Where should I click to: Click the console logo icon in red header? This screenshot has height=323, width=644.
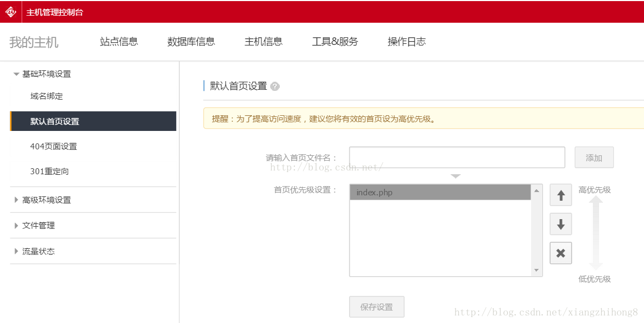11,12
